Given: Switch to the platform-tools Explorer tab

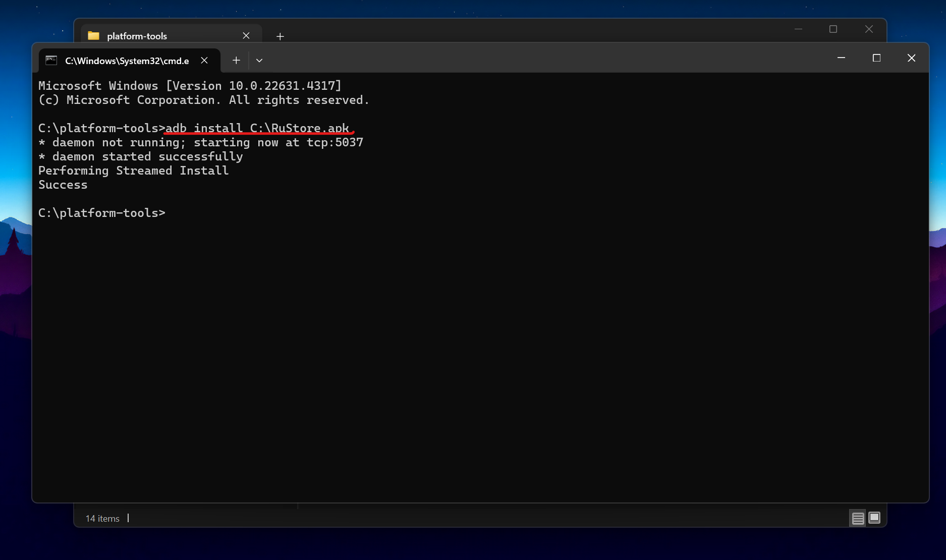Looking at the screenshot, I should [x=137, y=36].
